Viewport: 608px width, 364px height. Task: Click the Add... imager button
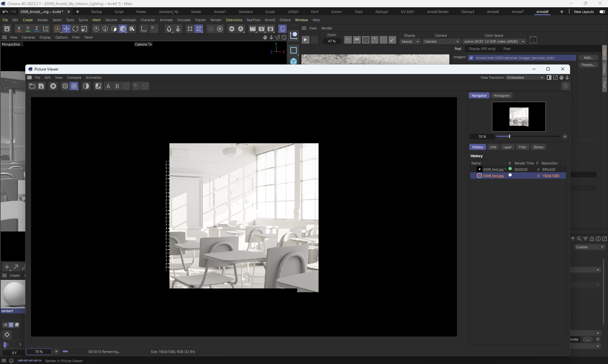tap(588, 58)
